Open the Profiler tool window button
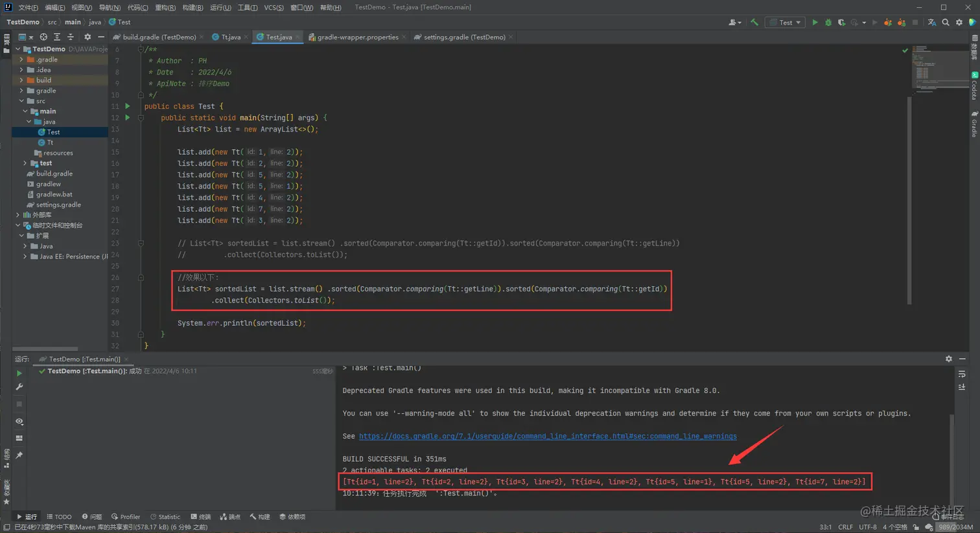 [126, 517]
